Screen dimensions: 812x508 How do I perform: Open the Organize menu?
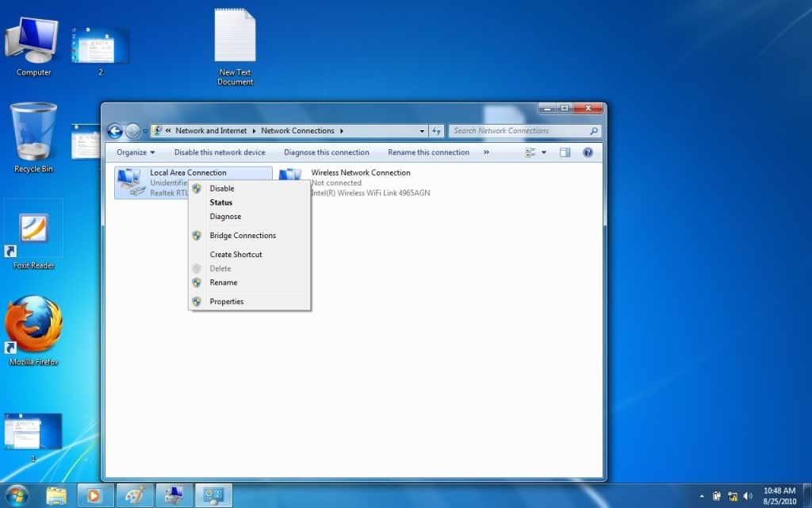tap(136, 152)
